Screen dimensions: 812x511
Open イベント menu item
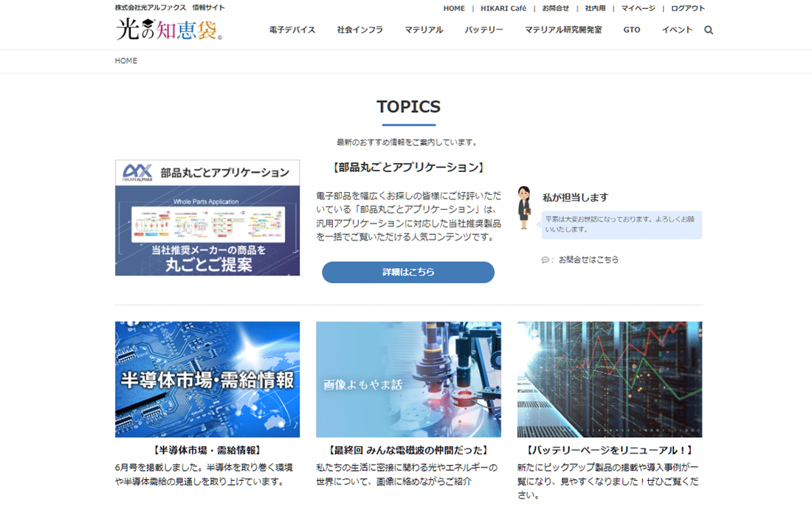[x=677, y=30]
